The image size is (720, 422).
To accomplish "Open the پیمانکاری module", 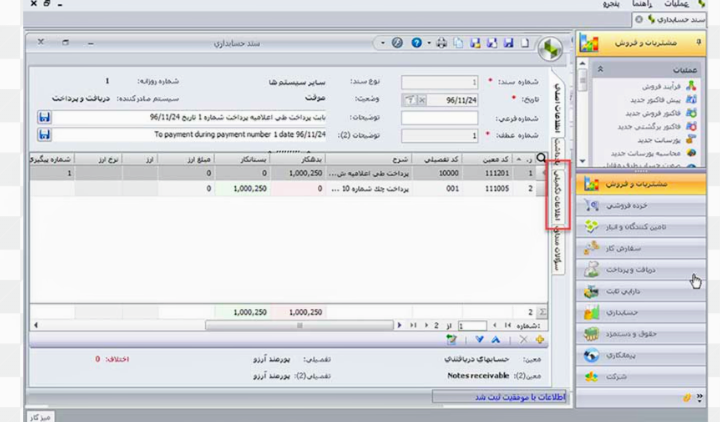I will click(641, 355).
